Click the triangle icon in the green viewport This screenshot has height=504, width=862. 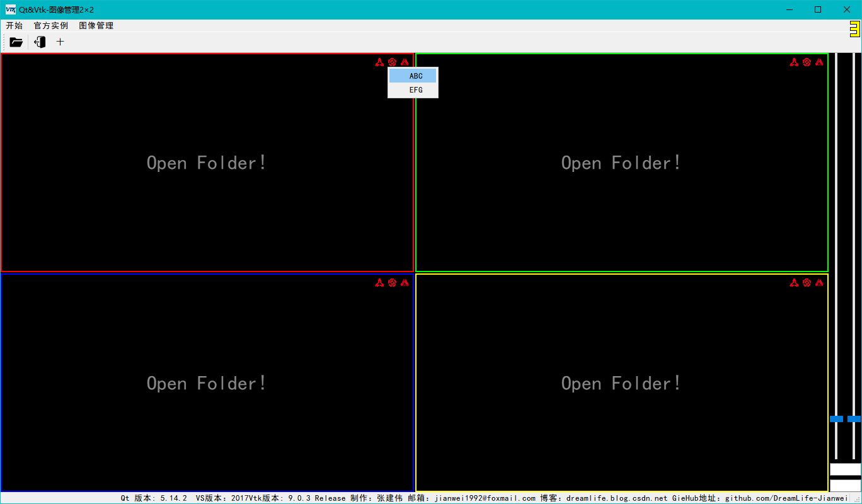coord(819,62)
